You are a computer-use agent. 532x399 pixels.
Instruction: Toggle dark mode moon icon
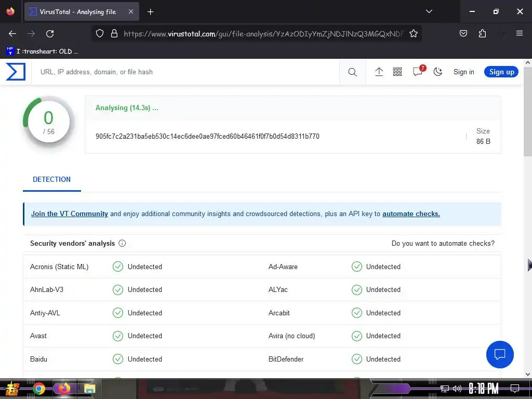click(438, 72)
